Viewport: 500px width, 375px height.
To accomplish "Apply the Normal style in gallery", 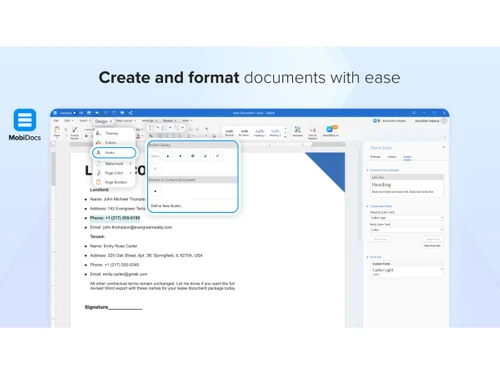I will point(229,132).
